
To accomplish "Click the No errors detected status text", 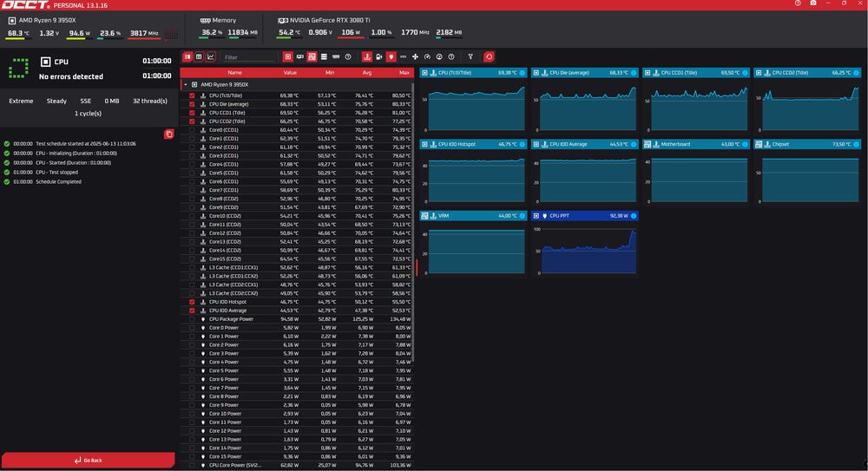I will pyautogui.click(x=71, y=76).
